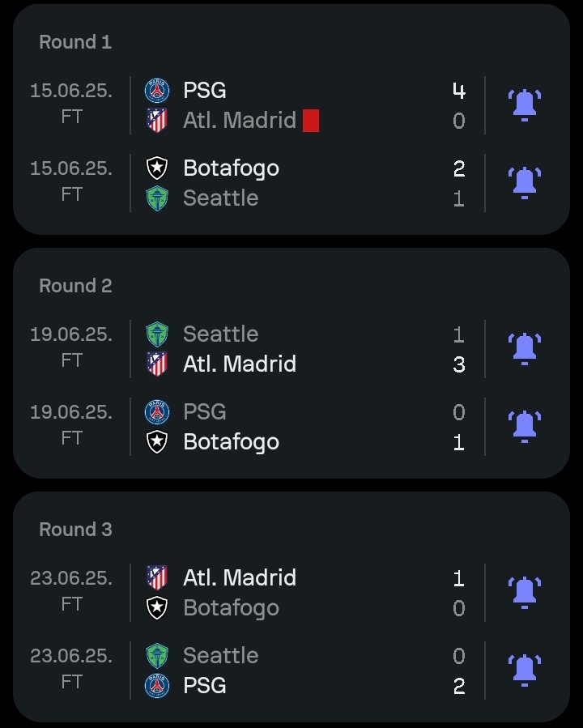Click the red card indicator beside Atl. Madrid

tap(311, 121)
